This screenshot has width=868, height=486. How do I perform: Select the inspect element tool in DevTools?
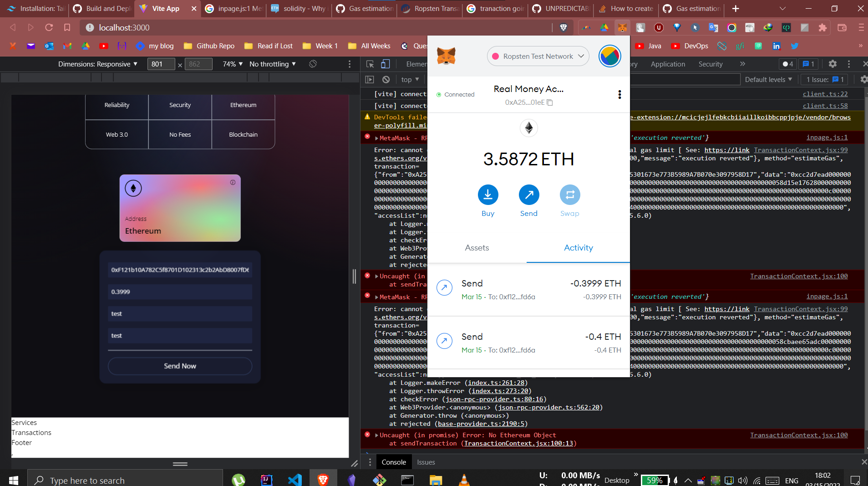tap(370, 64)
